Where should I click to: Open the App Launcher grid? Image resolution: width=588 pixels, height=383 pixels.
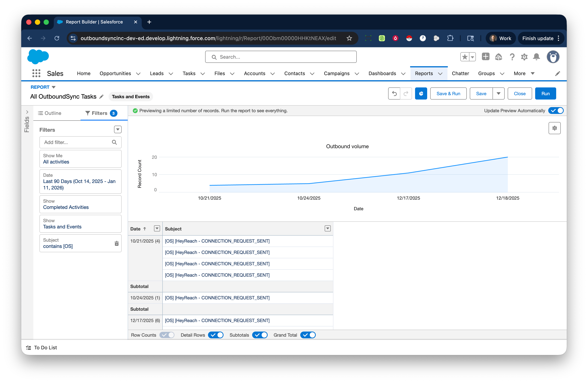coord(36,73)
